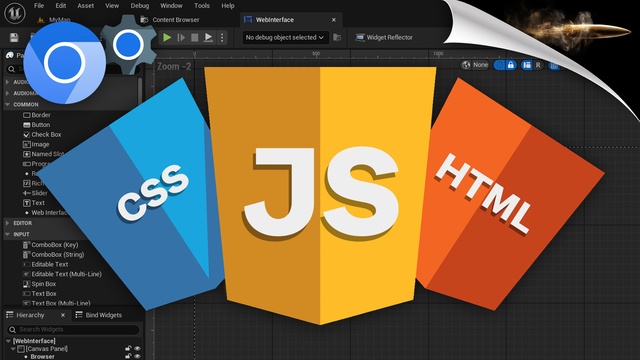Toggle visibility eye of Canvas Panel
The height and width of the screenshot is (360, 640).
click(x=138, y=349)
